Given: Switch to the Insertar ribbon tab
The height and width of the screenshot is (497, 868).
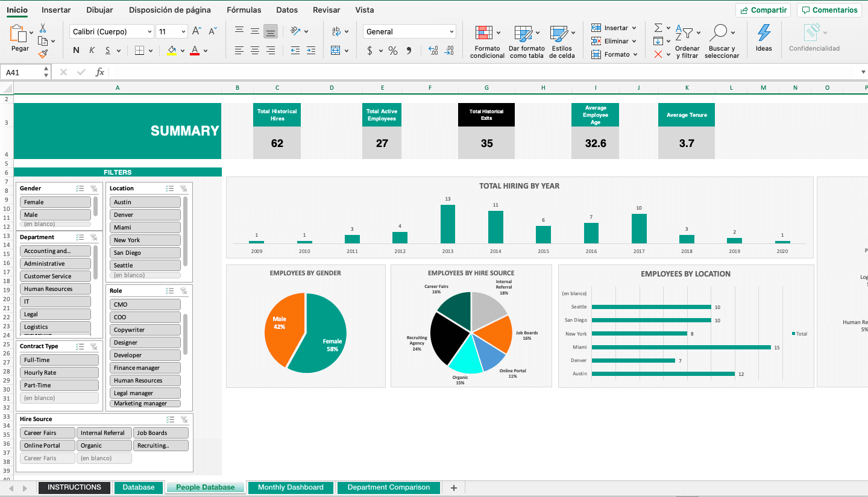Looking at the screenshot, I should click(x=55, y=10).
